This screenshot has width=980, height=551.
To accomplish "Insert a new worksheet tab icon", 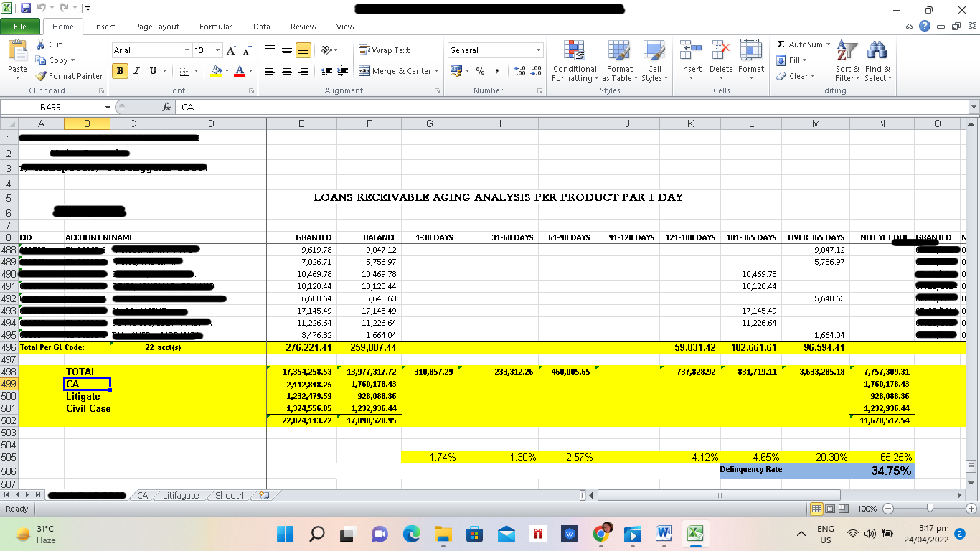I will coord(265,495).
